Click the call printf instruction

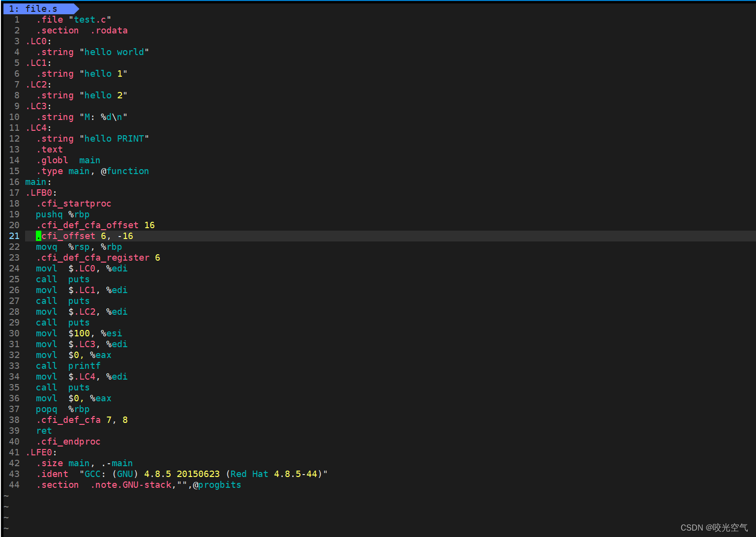(68, 366)
